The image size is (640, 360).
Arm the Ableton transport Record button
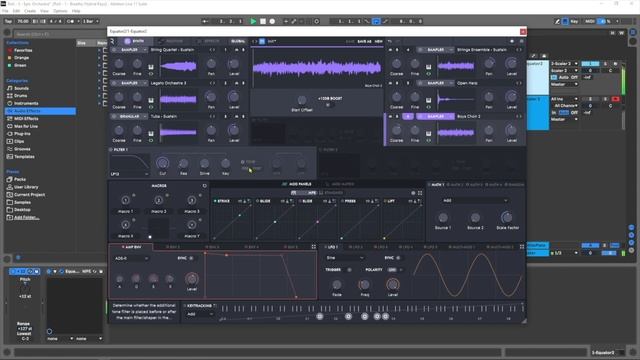[272, 21]
